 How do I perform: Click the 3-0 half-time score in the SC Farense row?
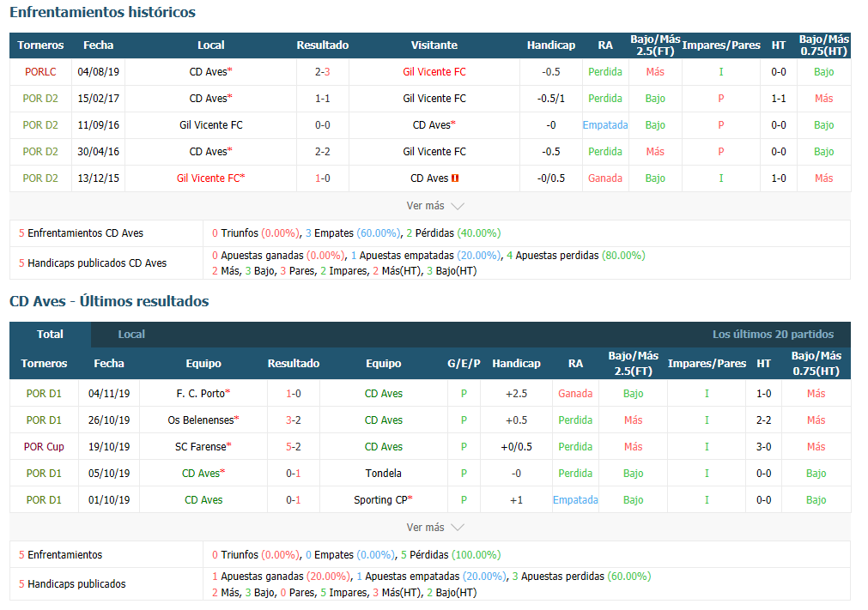763,447
